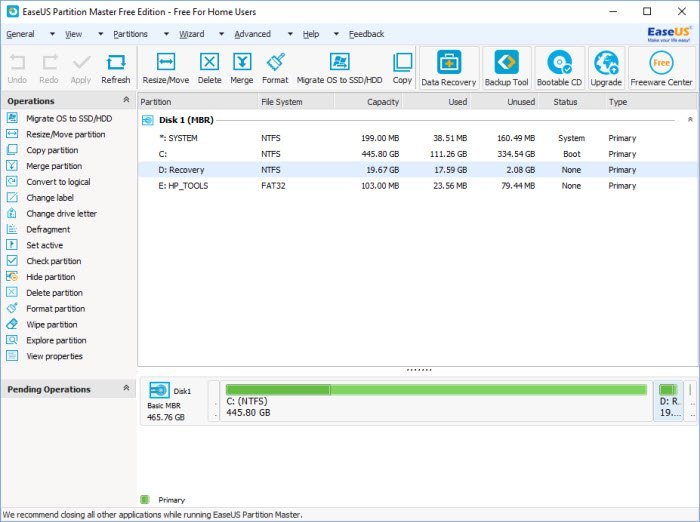
Task: Click the Upgrade globe icon
Action: [x=606, y=63]
